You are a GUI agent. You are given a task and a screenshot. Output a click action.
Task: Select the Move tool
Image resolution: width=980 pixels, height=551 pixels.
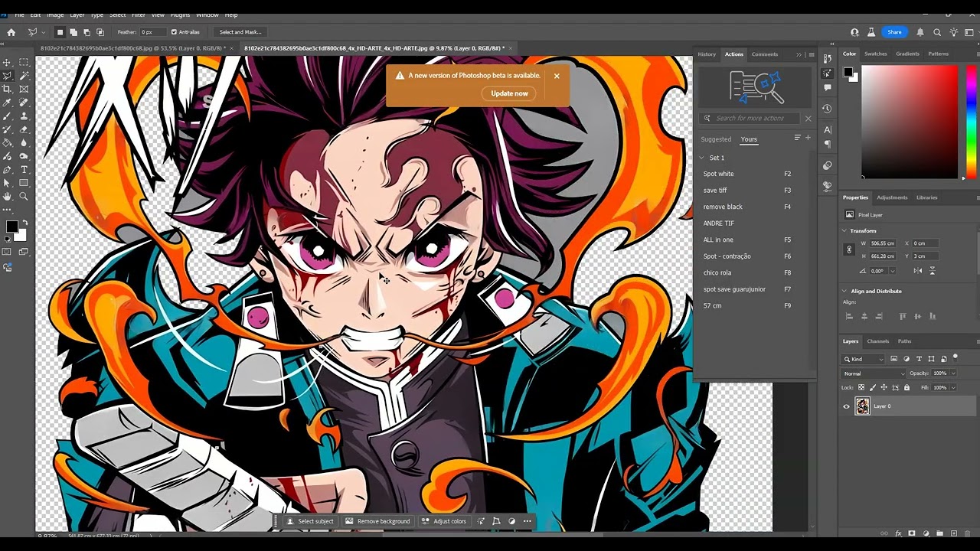coord(8,62)
